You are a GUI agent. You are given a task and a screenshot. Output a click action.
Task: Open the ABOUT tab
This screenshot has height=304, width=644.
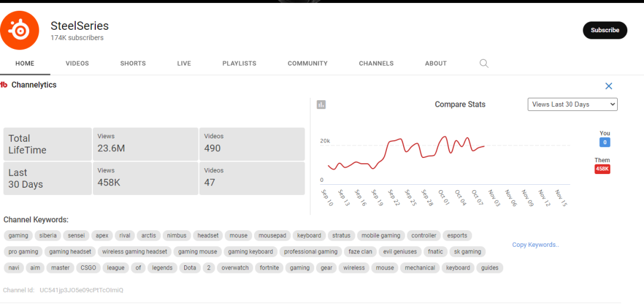(436, 64)
